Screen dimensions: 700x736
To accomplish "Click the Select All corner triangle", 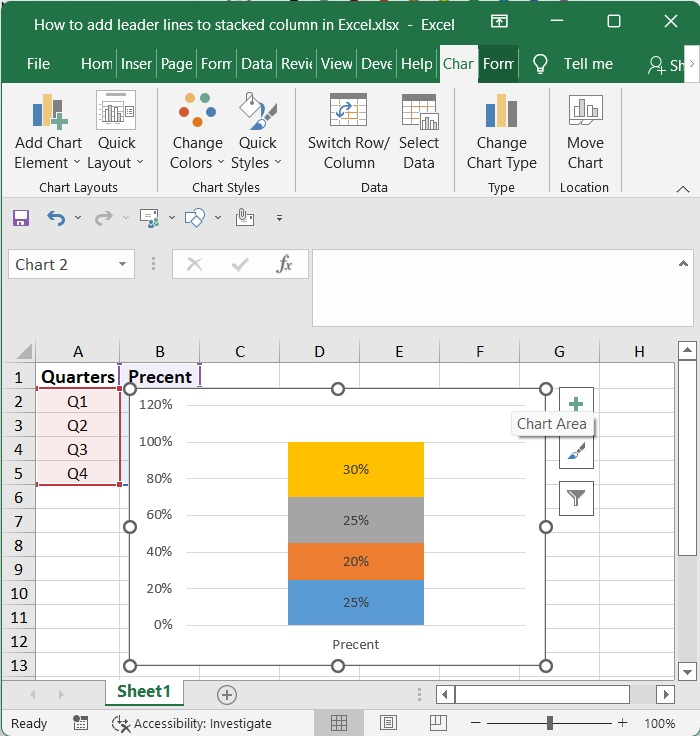I will point(24,351).
